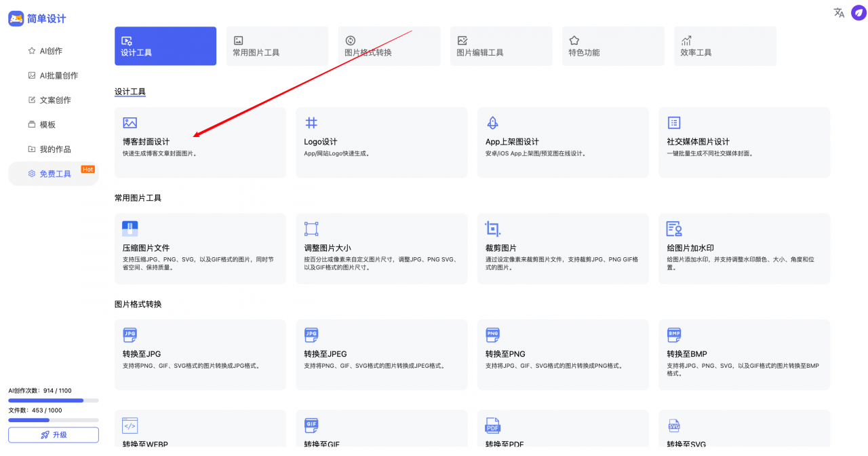The height and width of the screenshot is (456, 868).
Task: Click the star icon next to AI创作
Action: pyautogui.click(x=32, y=51)
